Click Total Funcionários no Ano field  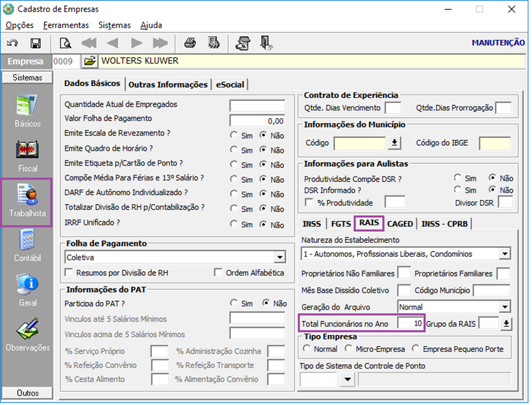click(x=410, y=323)
